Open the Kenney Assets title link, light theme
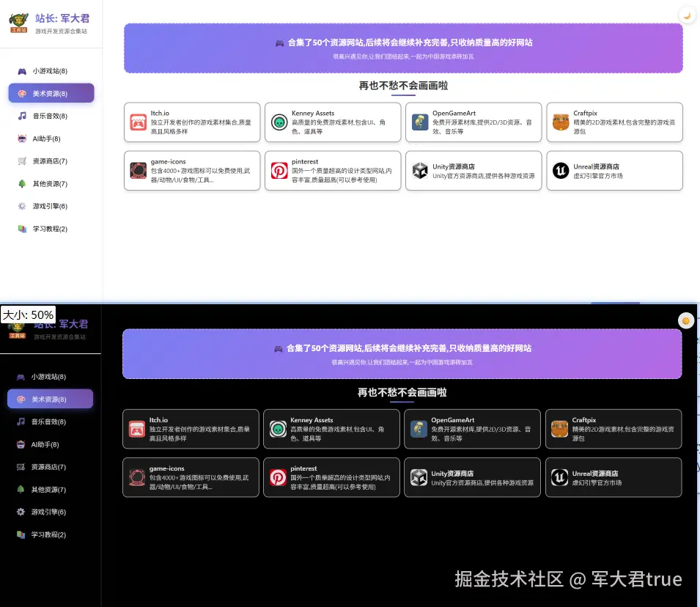This screenshot has width=700, height=607. 313,113
